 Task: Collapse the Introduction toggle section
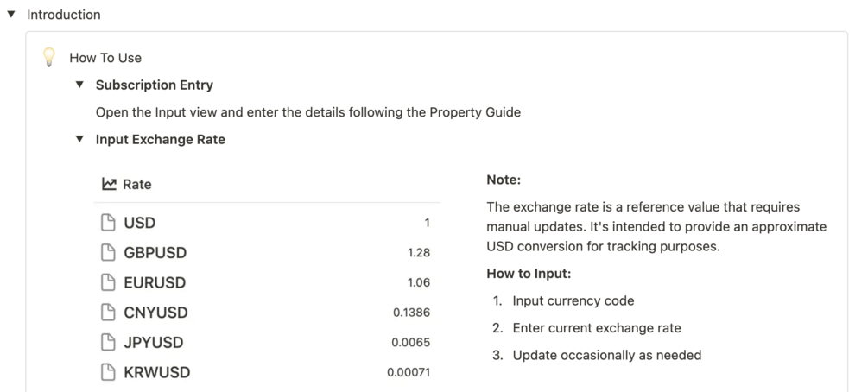pos(11,15)
